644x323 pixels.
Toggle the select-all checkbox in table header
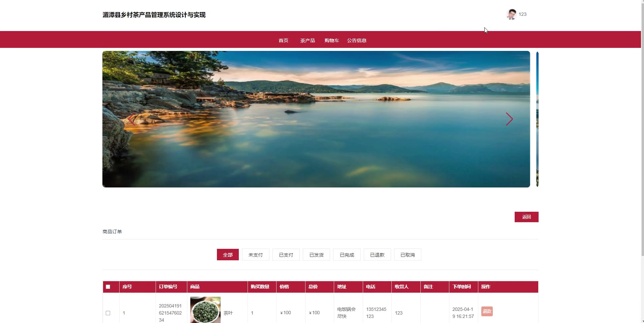point(108,287)
